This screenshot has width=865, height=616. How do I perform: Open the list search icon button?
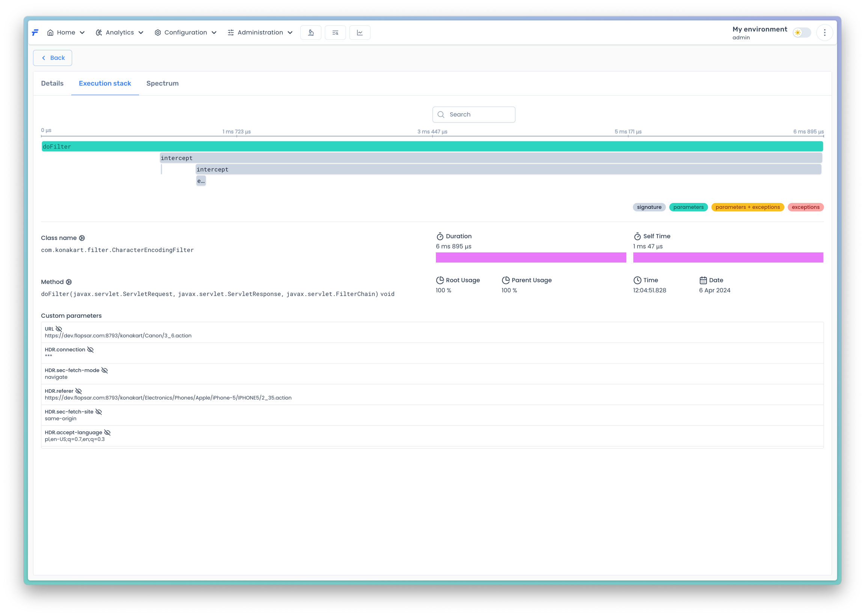[335, 33]
